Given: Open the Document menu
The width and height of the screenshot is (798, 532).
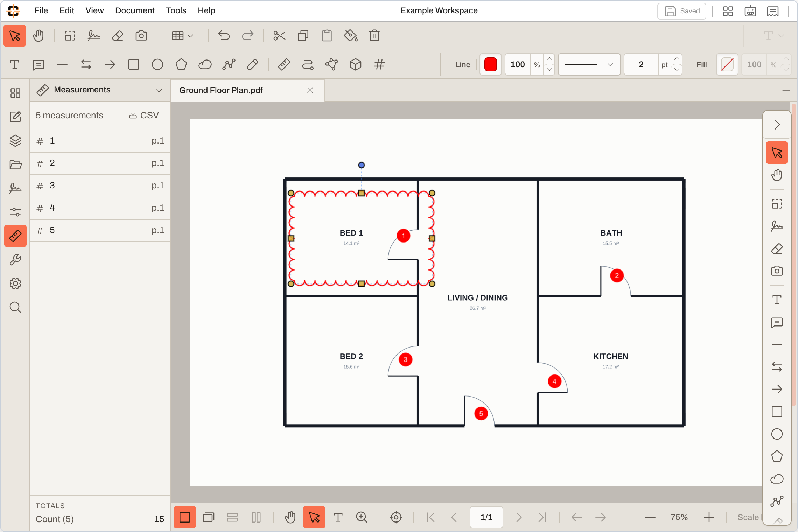Looking at the screenshot, I should (135, 10).
